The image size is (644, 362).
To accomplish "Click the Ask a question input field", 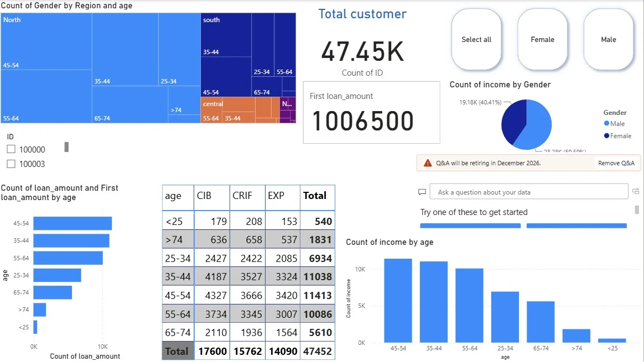I will pyautogui.click(x=529, y=192).
